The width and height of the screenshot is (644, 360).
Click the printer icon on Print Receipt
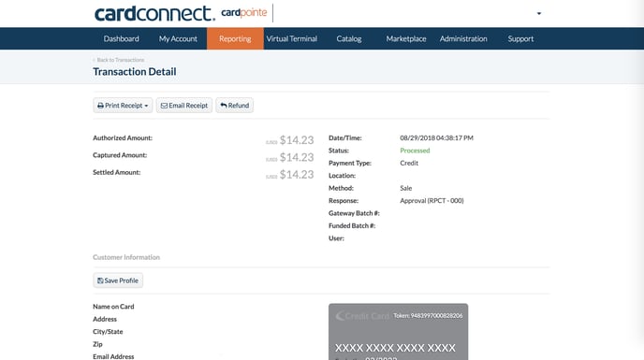pos(100,106)
